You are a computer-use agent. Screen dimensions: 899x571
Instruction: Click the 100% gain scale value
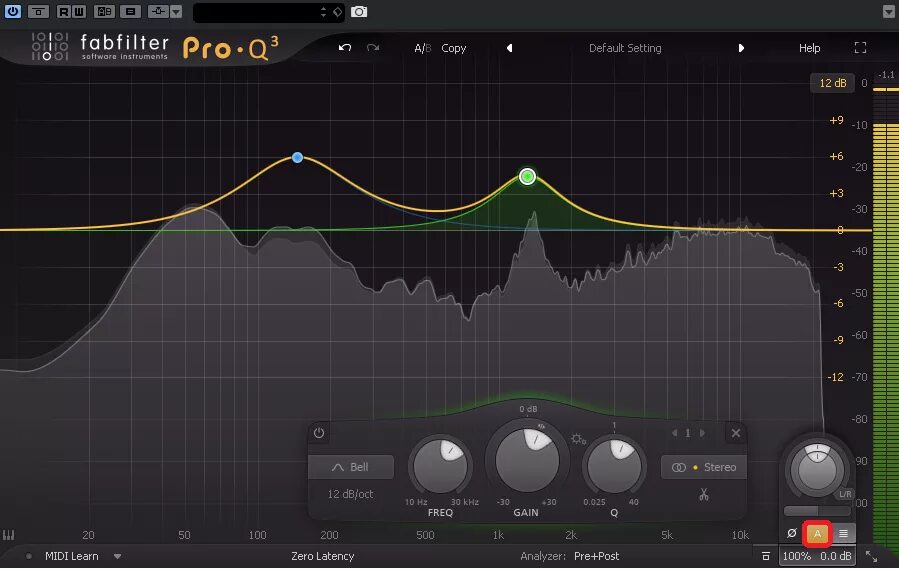click(x=797, y=556)
